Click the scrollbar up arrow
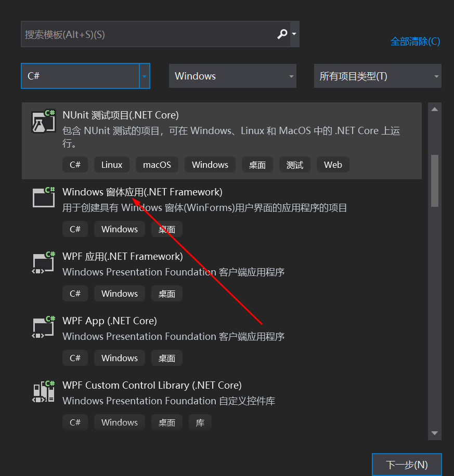The width and height of the screenshot is (454, 476). [435, 109]
